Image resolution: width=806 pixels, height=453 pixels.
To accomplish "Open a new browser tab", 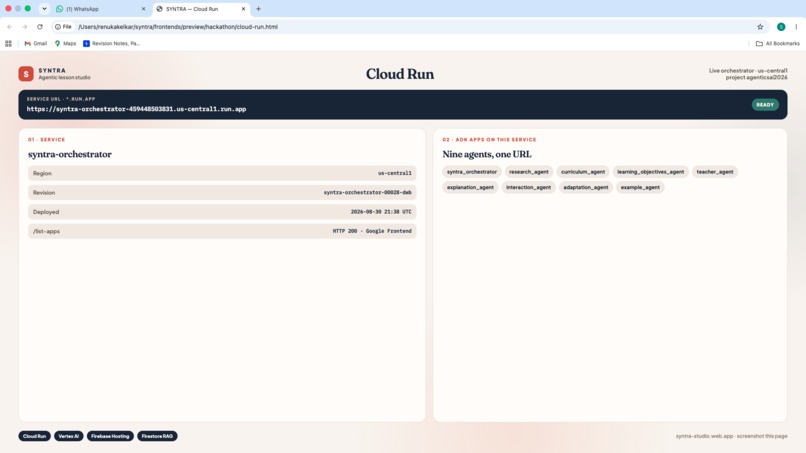I will coord(259,9).
